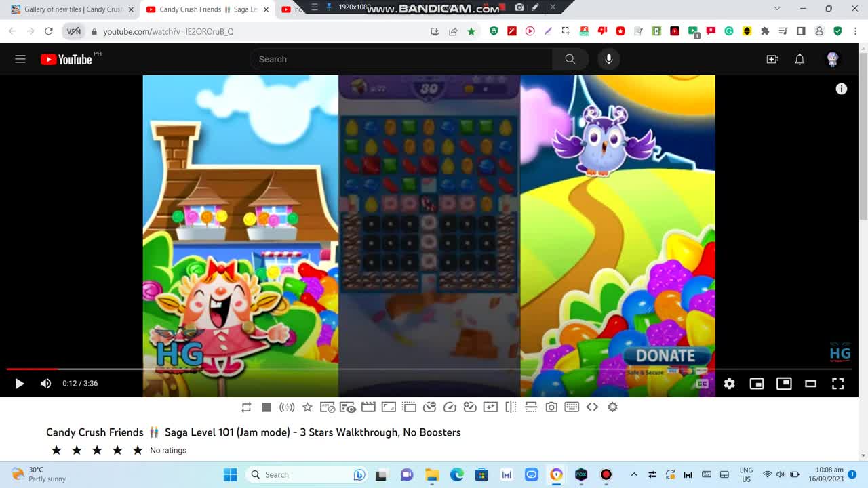
Task: Toggle closed captions CC button
Action: (x=703, y=384)
